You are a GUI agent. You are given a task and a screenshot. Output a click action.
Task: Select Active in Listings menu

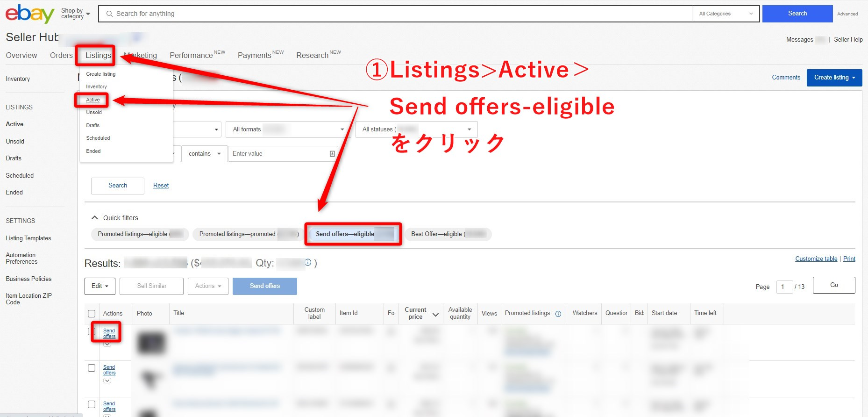point(92,100)
